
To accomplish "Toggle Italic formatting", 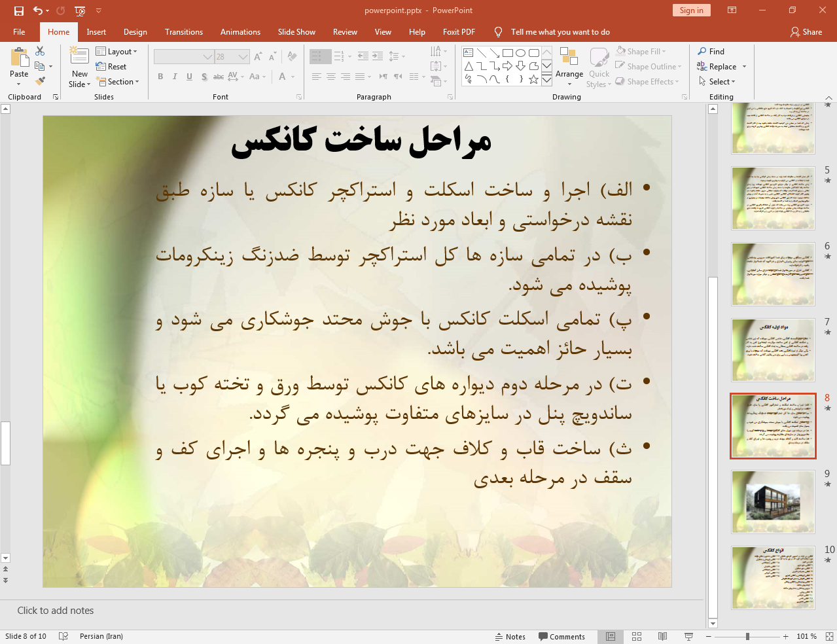I will 175,77.
